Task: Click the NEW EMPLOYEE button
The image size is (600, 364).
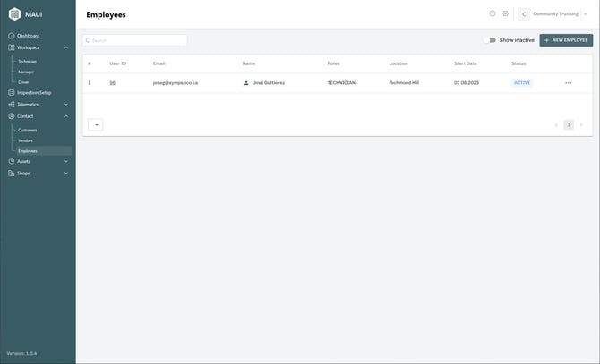Action: point(566,40)
